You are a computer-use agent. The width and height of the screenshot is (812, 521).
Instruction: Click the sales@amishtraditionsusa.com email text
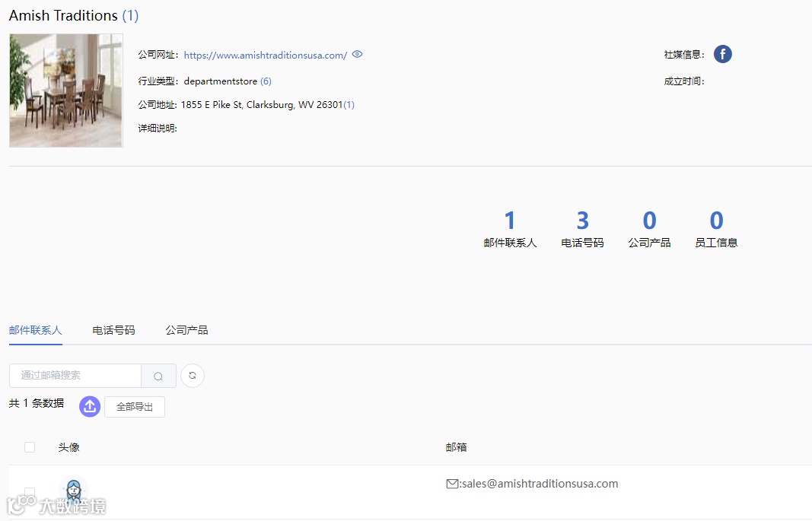coord(540,484)
